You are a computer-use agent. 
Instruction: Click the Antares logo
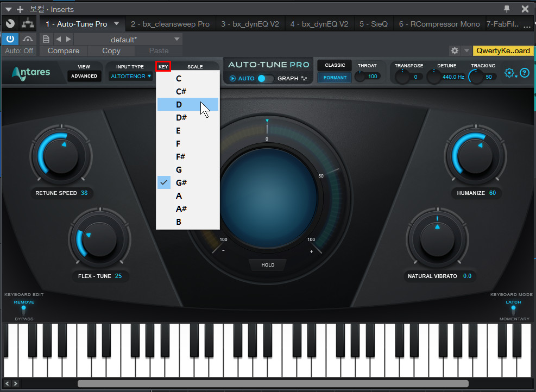pos(31,73)
